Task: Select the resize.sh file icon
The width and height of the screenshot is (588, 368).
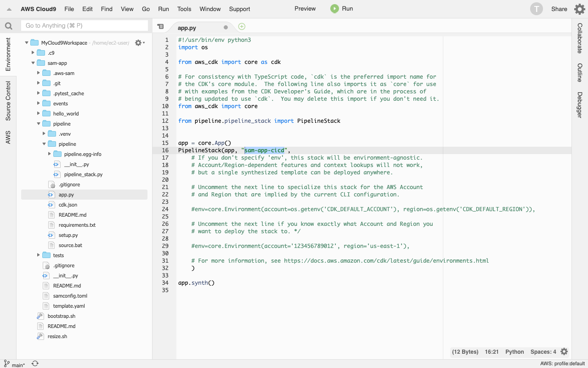Action: (40, 336)
